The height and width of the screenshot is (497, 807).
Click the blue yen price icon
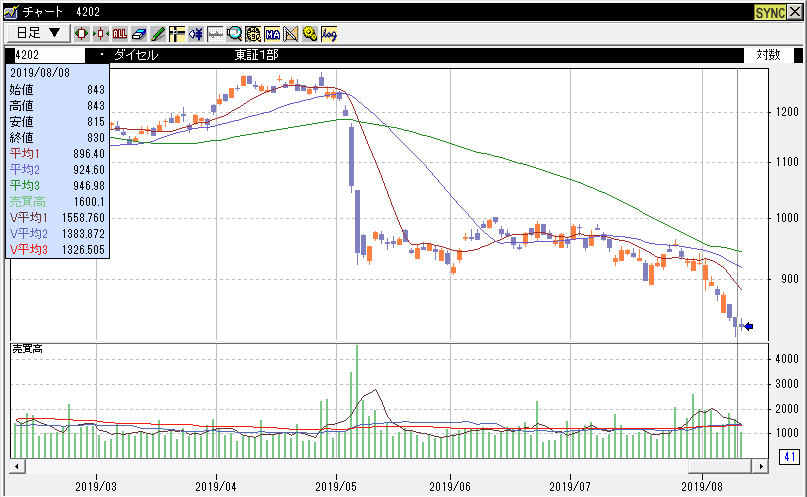pyautogui.click(x=196, y=33)
